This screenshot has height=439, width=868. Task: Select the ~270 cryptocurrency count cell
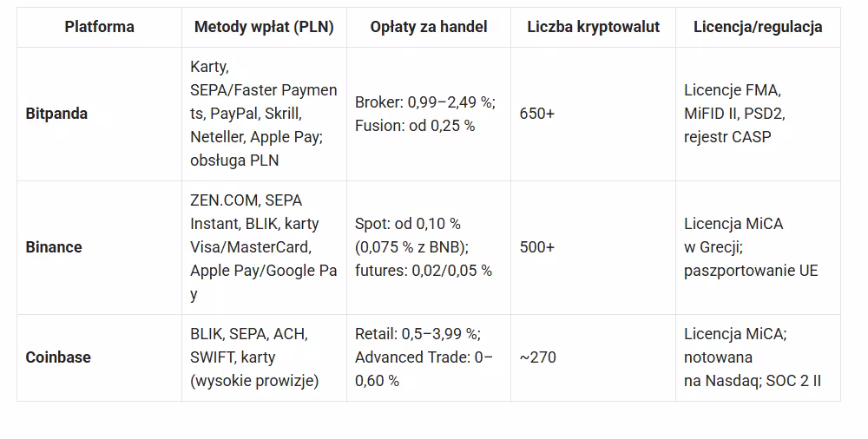point(537,357)
